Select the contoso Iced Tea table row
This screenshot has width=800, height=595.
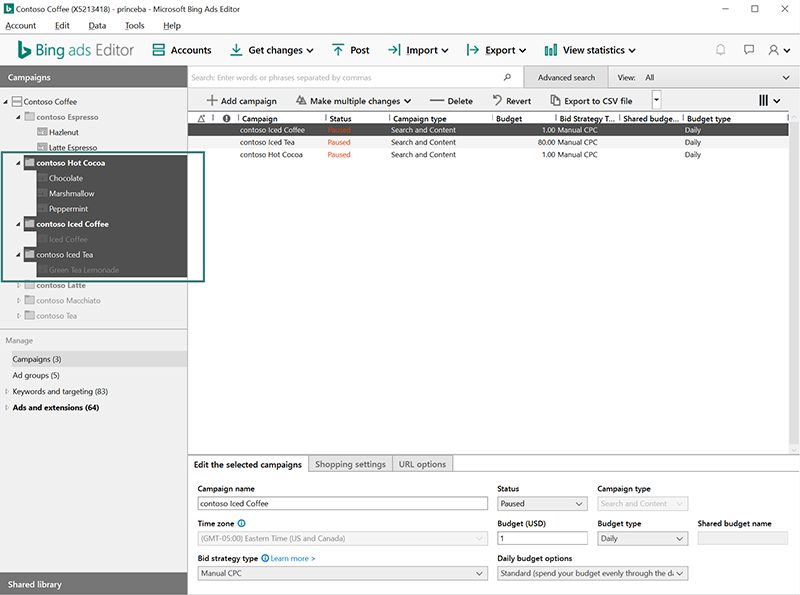488,142
